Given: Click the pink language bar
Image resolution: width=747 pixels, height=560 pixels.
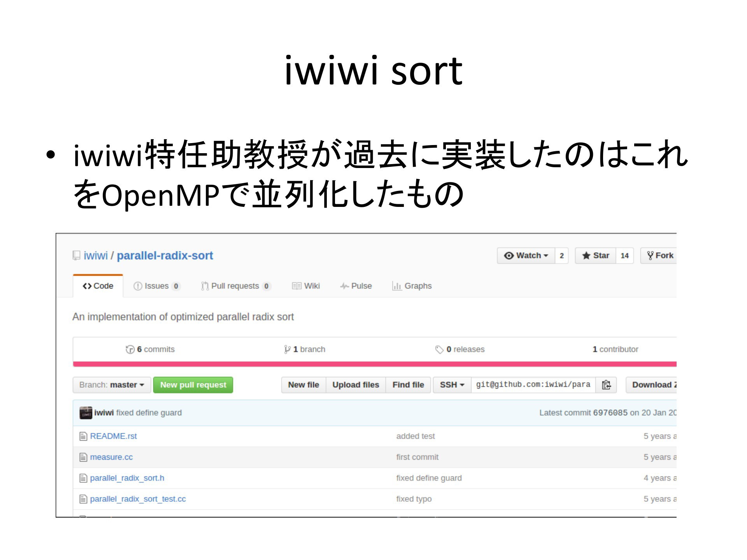Looking at the screenshot, I should click(x=375, y=364).
